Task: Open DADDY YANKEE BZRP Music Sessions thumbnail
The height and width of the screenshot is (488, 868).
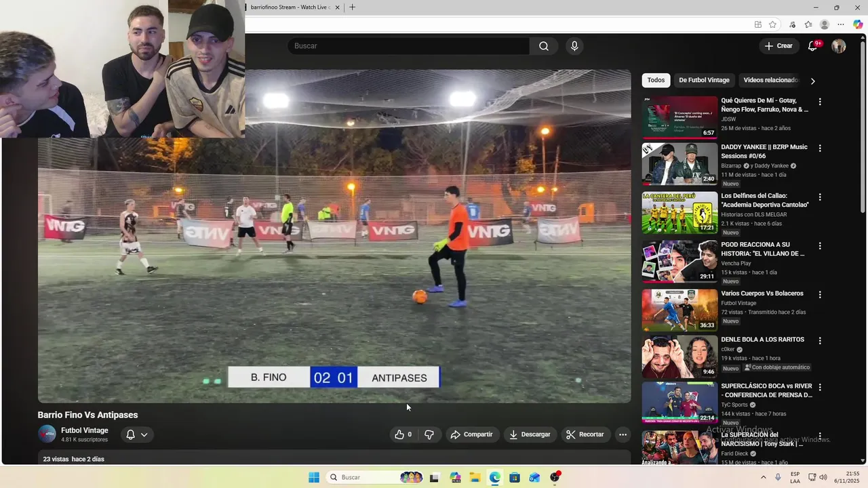Action: click(679, 163)
